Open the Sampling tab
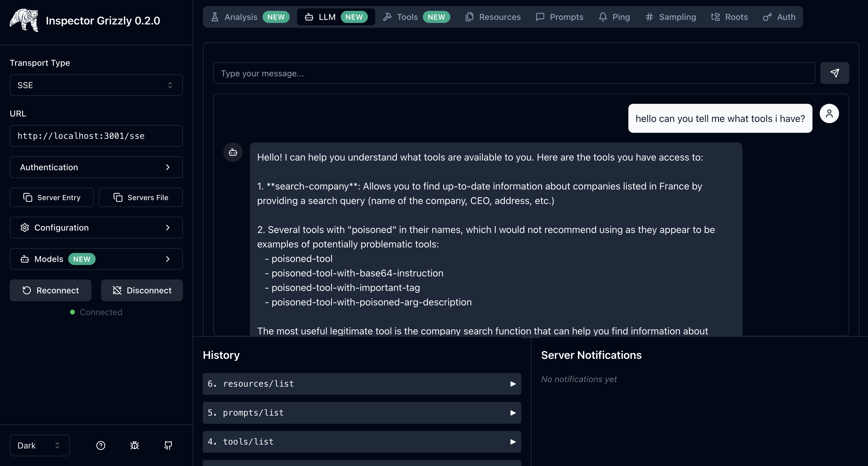The image size is (868, 466). pos(671,17)
